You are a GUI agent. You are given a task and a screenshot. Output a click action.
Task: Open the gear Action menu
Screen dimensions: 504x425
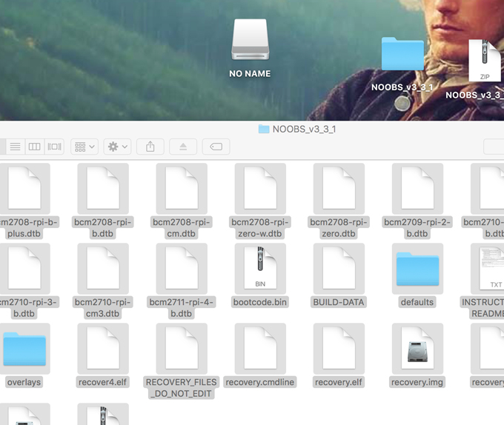[117, 147]
